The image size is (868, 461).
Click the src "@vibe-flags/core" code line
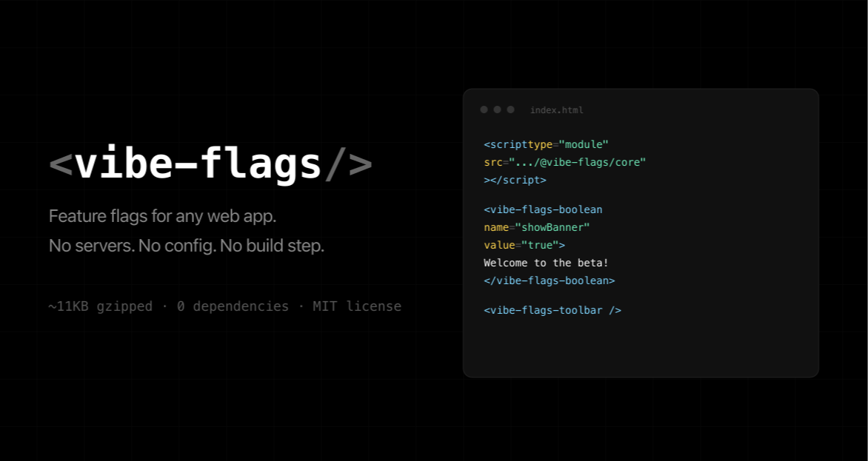(564, 162)
